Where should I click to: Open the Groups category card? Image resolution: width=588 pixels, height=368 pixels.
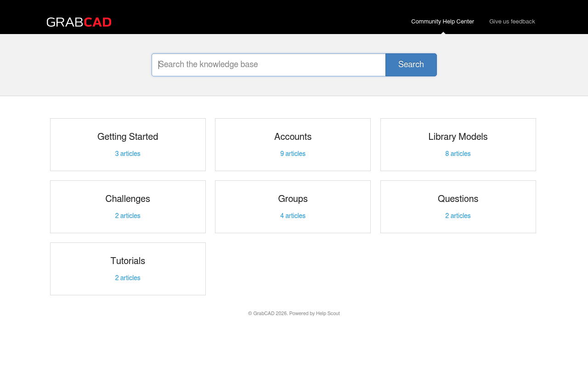[293, 207]
